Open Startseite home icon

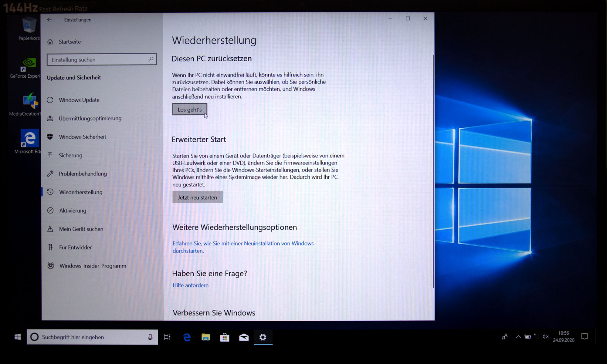coord(50,42)
